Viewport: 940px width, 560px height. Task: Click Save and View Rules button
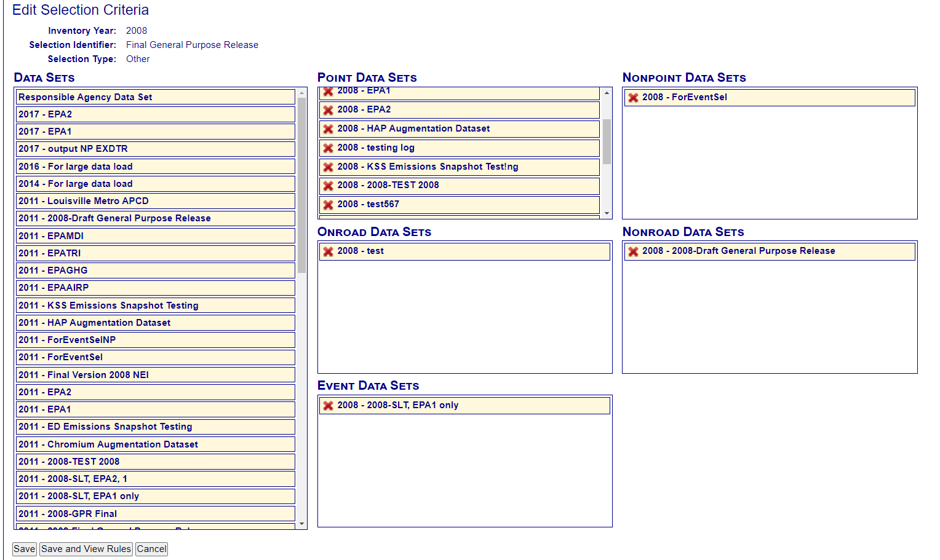click(86, 549)
